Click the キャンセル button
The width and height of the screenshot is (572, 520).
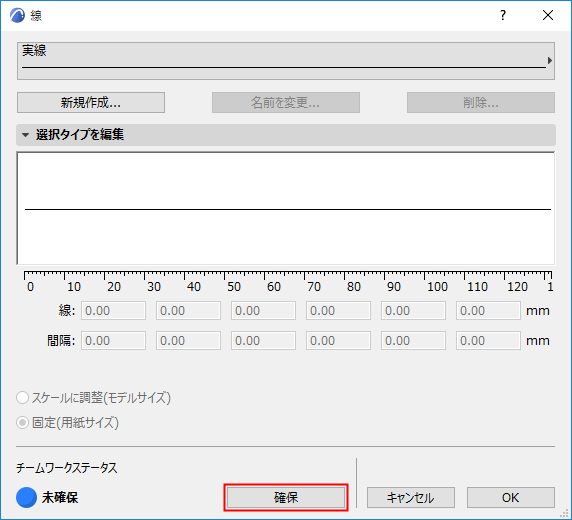coord(411,497)
